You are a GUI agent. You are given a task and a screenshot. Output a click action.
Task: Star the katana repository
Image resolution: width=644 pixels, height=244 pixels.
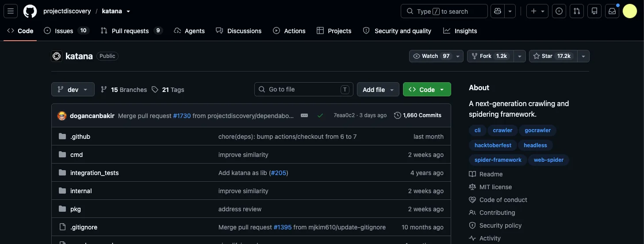[553, 56]
